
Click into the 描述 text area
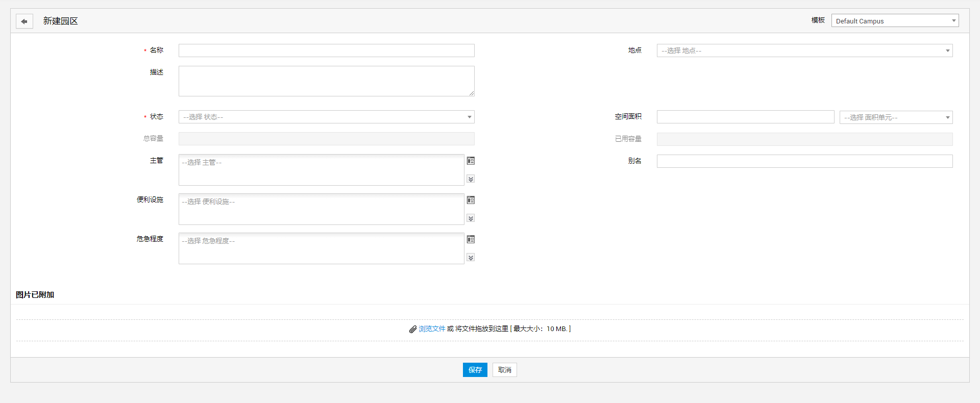pyautogui.click(x=326, y=81)
